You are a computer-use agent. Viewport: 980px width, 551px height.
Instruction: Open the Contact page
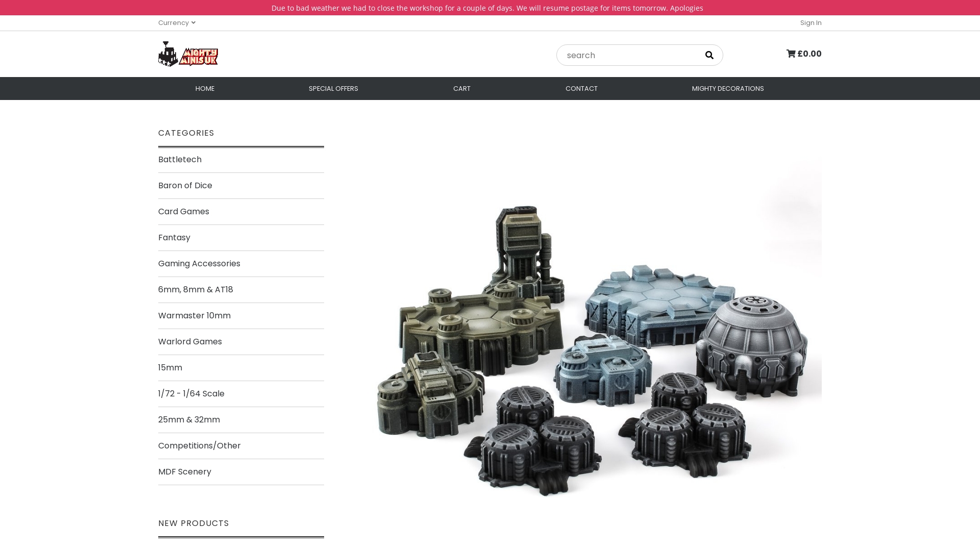coord(581,88)
